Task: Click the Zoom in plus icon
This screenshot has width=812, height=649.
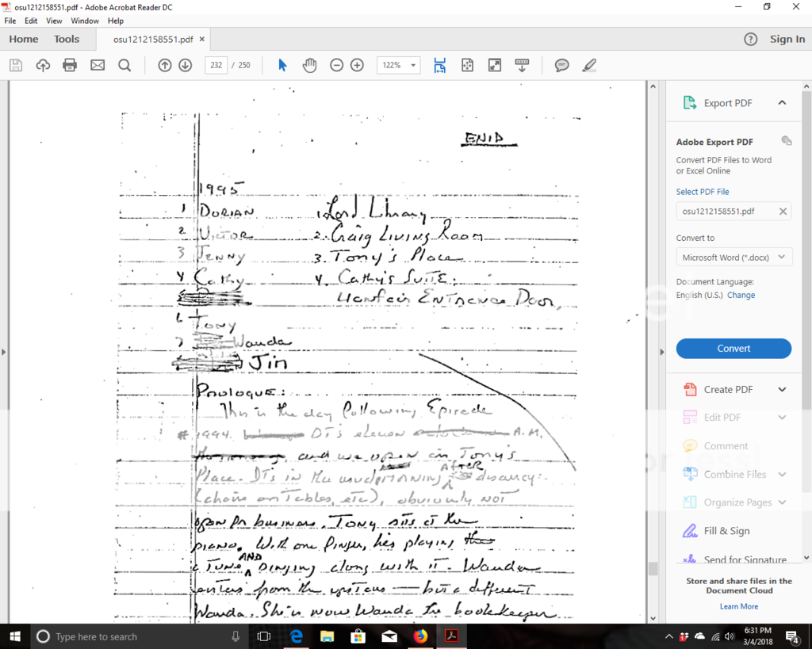Action: [357, 65]
